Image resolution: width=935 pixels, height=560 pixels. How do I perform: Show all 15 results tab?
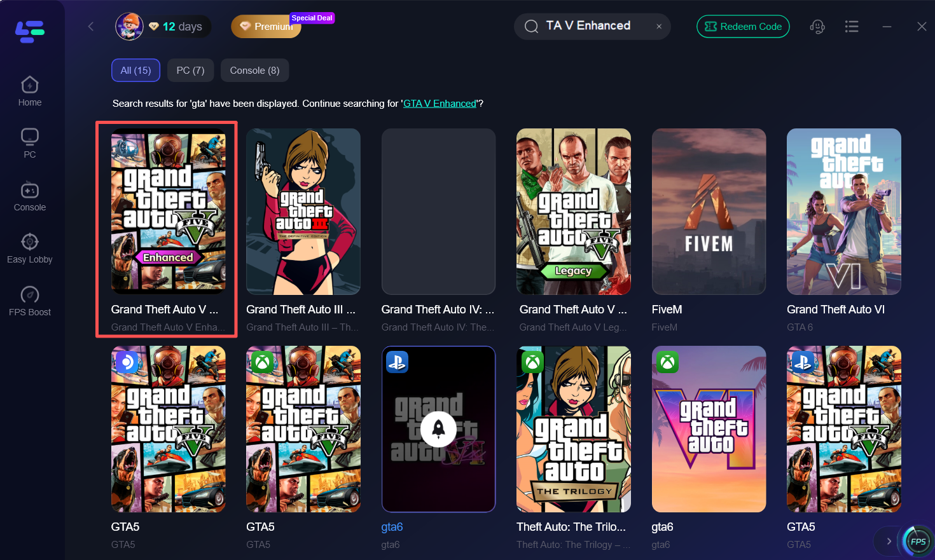[x=135, y=71]
